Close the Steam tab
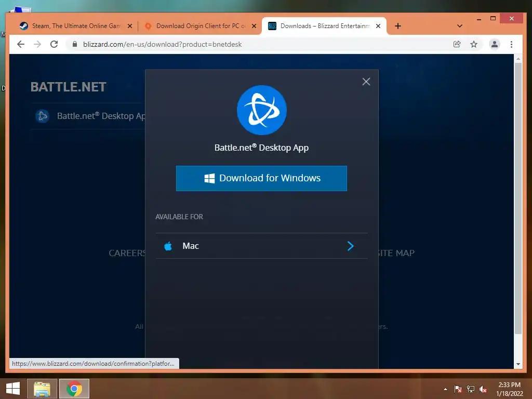The height and width of the screenshot is (399, 532). click(x=129, y=26)
